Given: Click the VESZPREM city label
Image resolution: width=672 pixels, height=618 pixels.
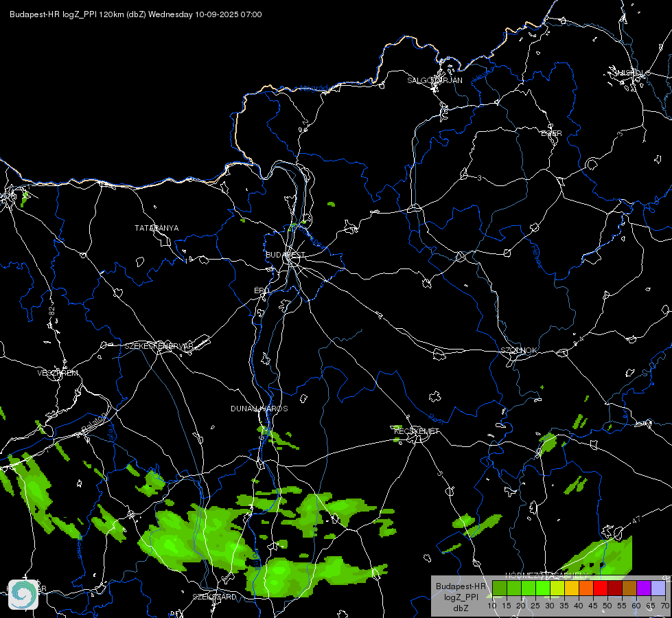Looking at the screenshot, I should tap(58, 373).
